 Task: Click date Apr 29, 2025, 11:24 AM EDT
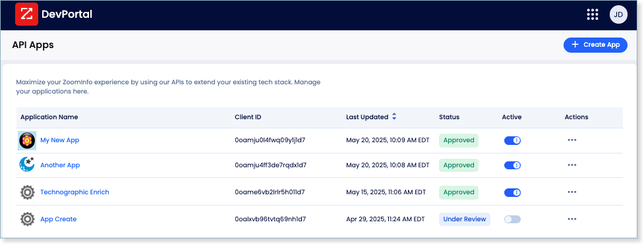386,219
